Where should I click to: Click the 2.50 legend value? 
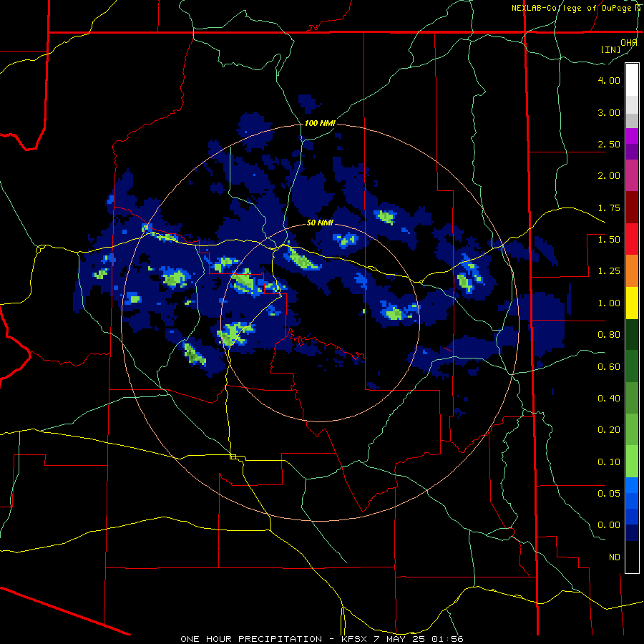pyautogui.click(x=609, y=144)
